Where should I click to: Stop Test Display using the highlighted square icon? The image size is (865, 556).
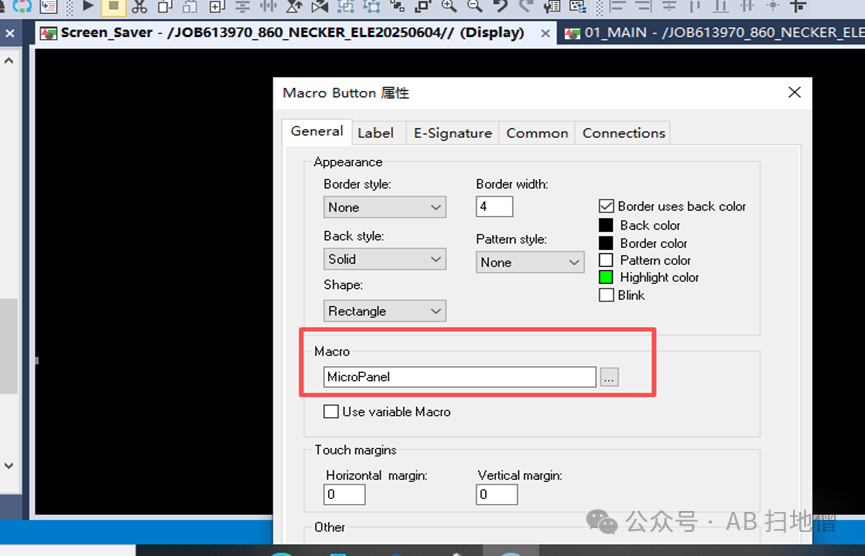click(114, 6)
